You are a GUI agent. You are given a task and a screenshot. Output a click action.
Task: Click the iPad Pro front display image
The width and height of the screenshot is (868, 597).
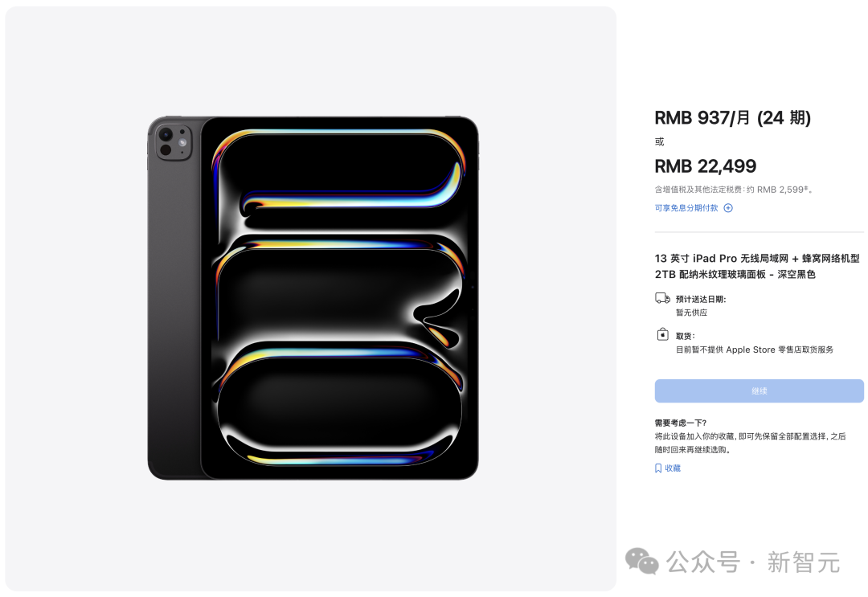coord(338,299)
